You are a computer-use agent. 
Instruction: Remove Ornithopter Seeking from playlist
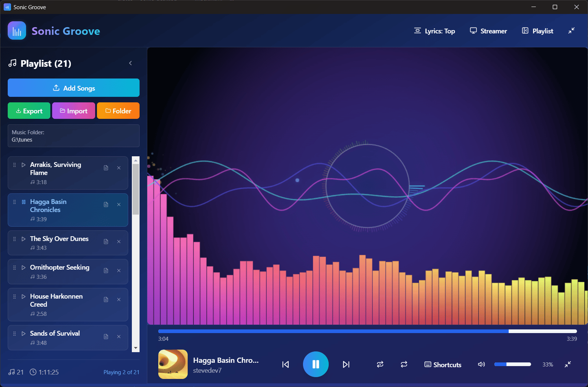[x=119, y=270]
